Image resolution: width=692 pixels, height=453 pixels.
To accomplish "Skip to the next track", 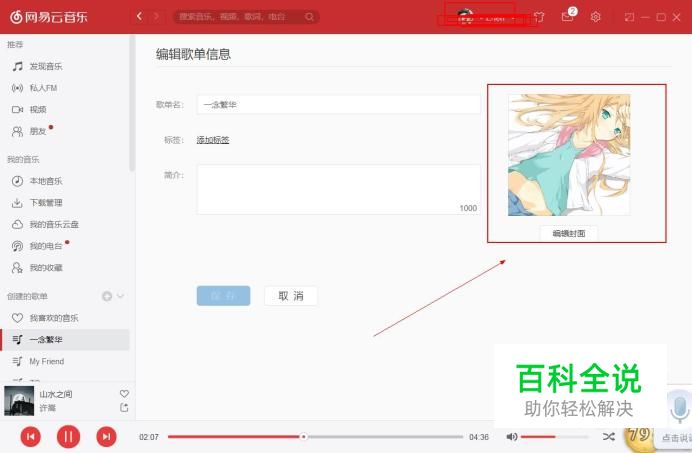I will (x=106, y=437).
